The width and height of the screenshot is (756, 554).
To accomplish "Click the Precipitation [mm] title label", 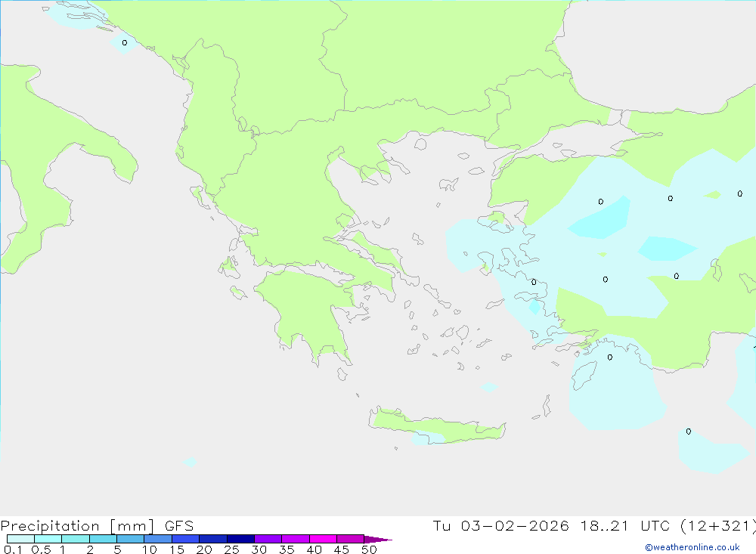I will [x=77, y=525].
